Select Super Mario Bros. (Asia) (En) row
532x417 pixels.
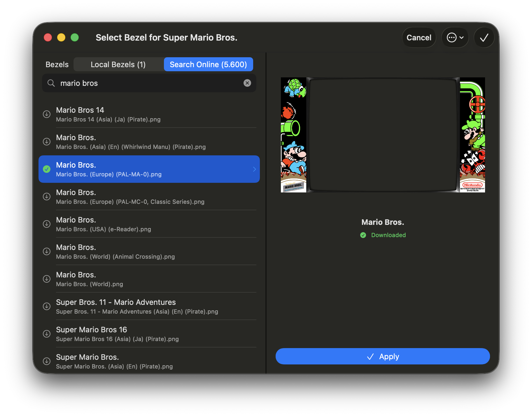click(149, 361)
